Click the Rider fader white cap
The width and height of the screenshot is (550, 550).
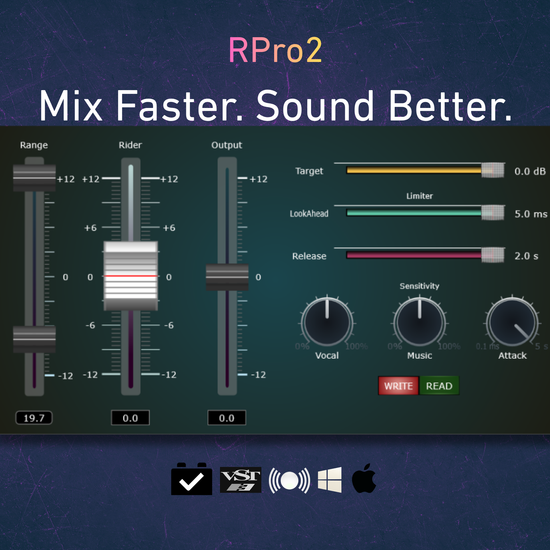tap(130, 276)
